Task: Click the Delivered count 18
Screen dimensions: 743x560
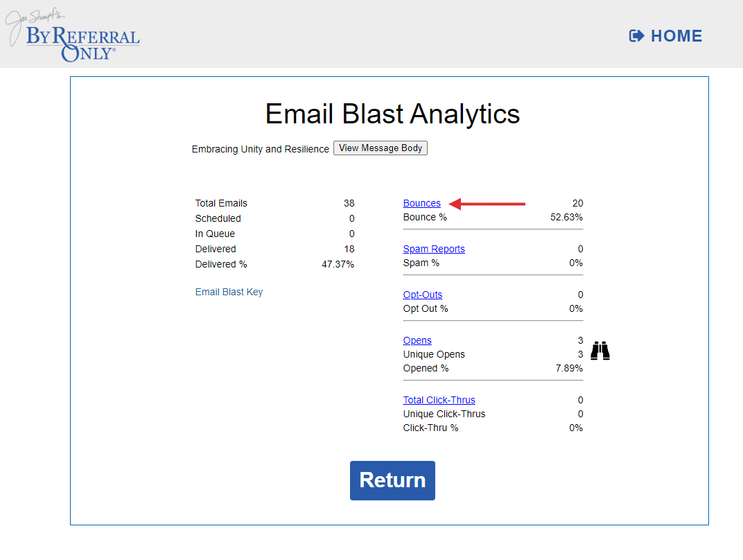Action: coord(349,250)
